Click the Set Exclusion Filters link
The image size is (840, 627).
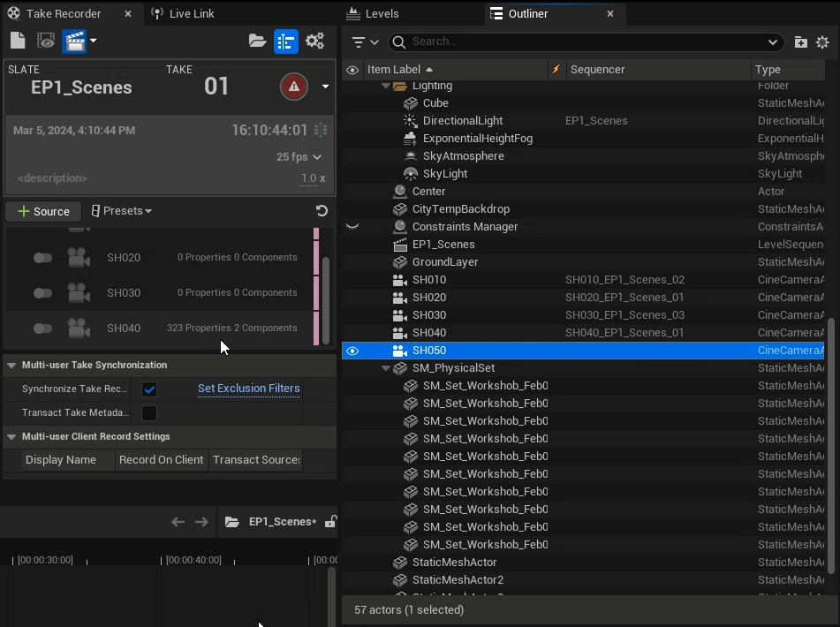[248, 389]
